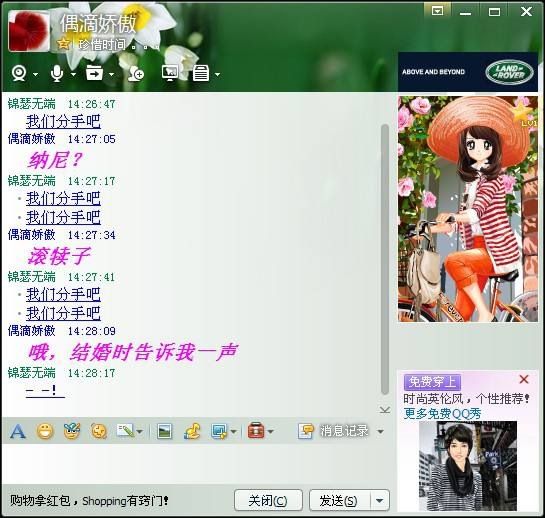Start a video call with the webcam icon

point(19,73)
